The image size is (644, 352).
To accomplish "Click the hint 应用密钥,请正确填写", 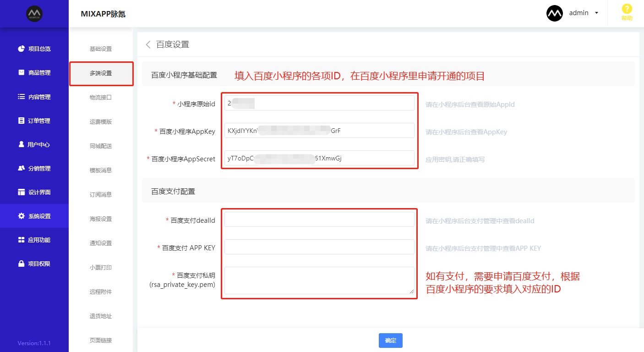I will pos(455,159).
